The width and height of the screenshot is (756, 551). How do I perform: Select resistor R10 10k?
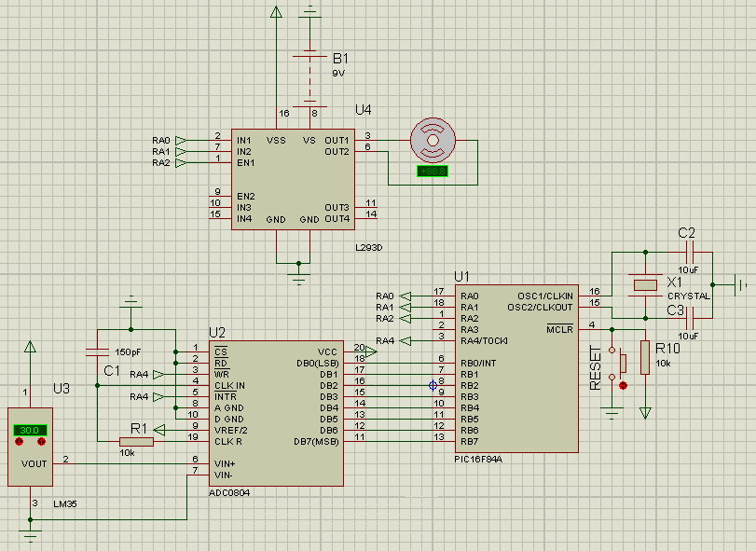point(644,359)
